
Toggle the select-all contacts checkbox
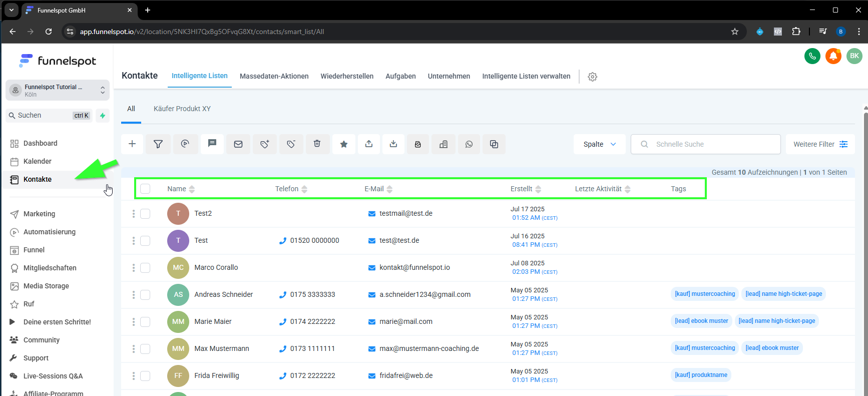(x=145, y=189)
